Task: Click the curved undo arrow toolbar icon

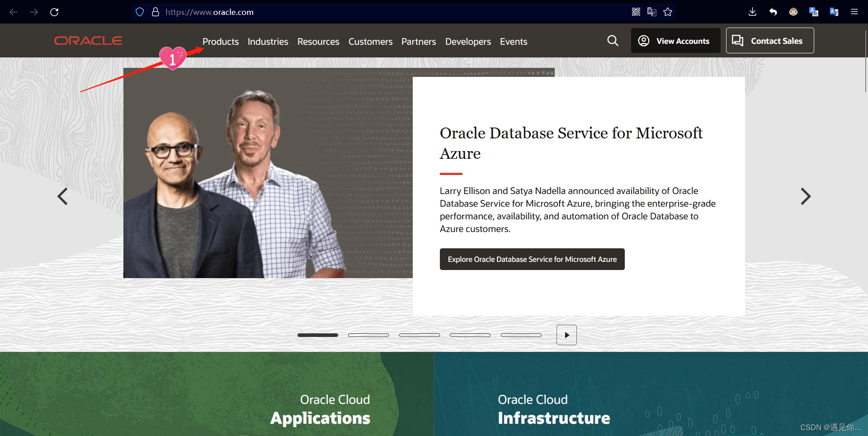Action: pos(773,12)
